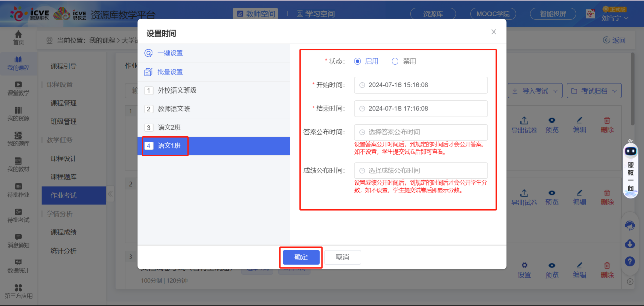This screenshot has height=306, width=644.
Task: Confirm settings with the 确定 button
Action: pos(300,257)
